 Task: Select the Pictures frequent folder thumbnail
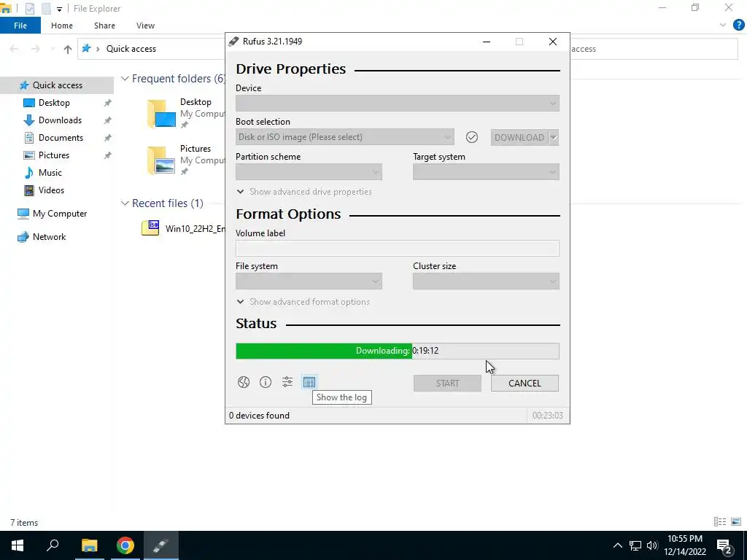tap(162, 160)
